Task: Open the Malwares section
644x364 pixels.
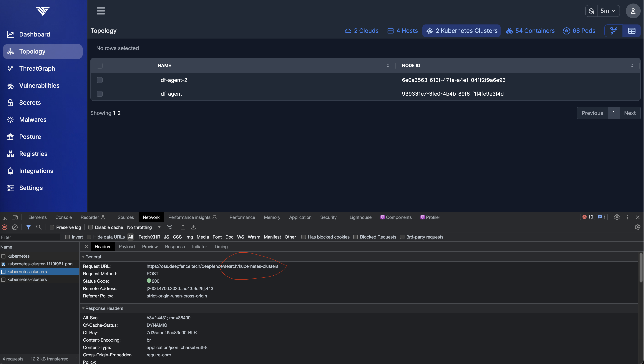Action: click(x=33, y=120)
